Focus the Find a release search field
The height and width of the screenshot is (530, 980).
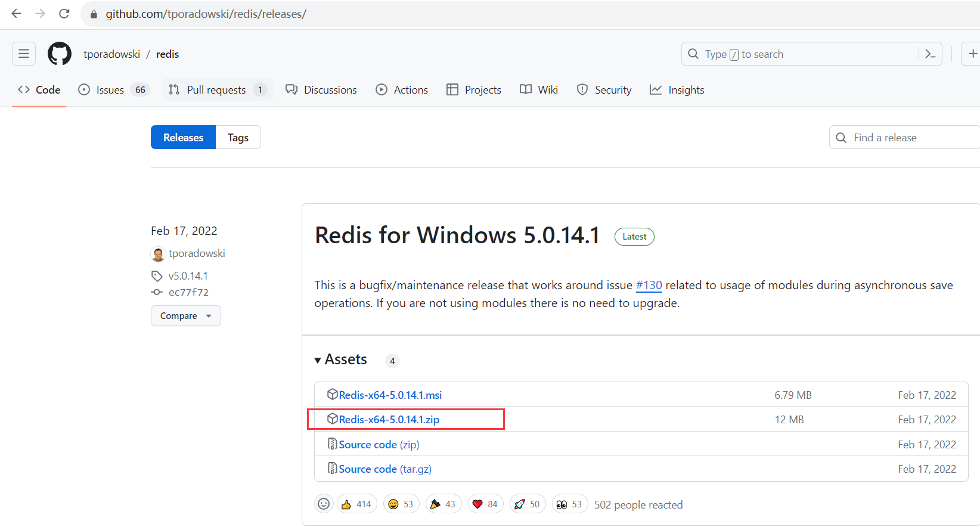point(904,137)
